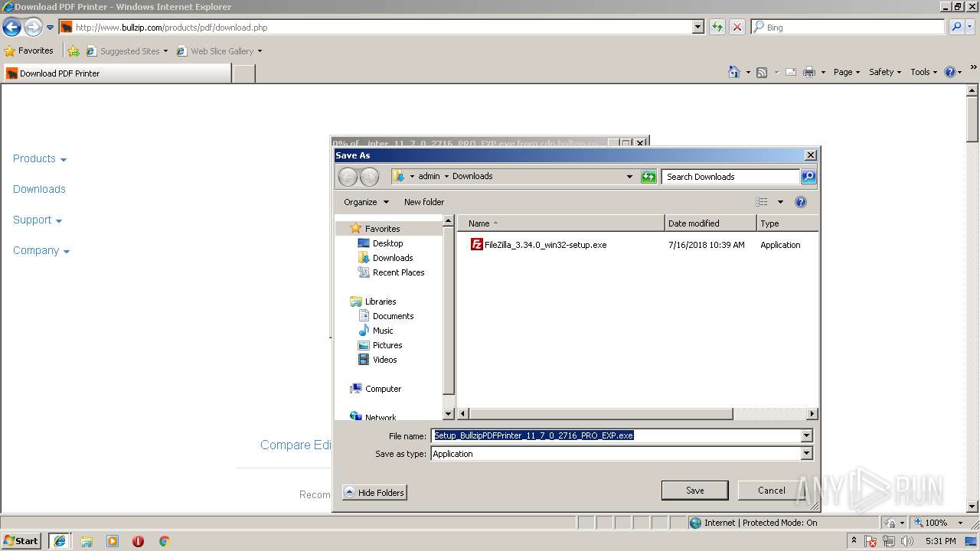980x551 pixels.
Task: Click the Downloads link on webpage
Action: 39,189
